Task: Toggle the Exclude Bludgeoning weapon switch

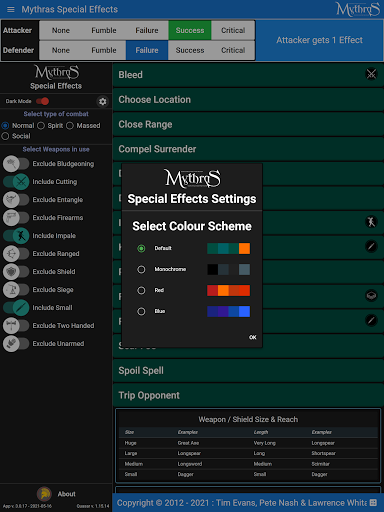Action: (16, 164)
